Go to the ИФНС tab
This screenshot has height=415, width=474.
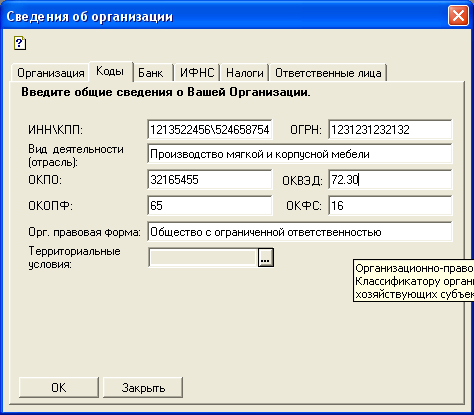click(x=197, y=72)
